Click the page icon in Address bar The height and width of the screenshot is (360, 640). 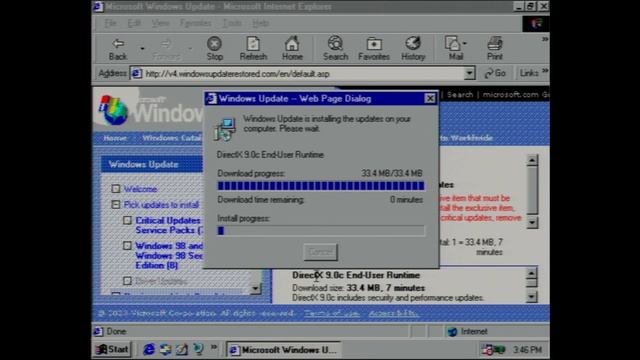(136, 73)
